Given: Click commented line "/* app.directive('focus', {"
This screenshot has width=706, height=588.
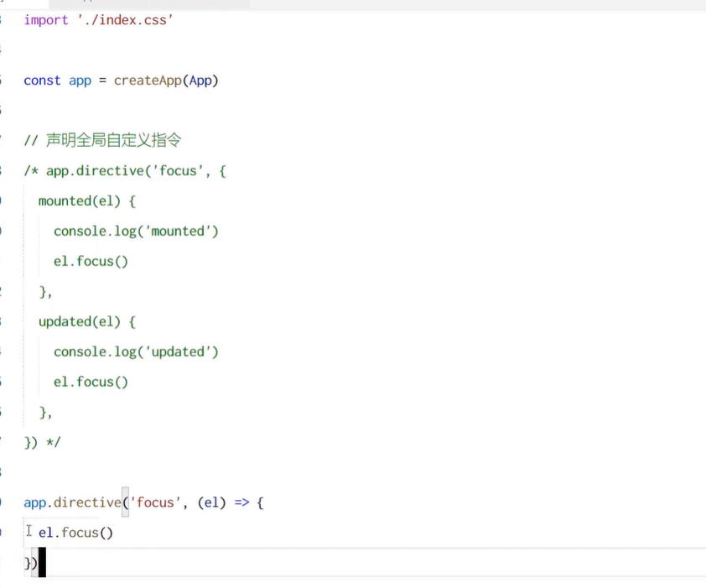Looking at the screenshot, I should click(125, 171).
